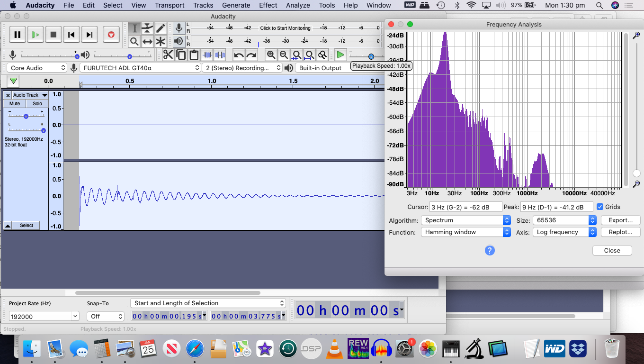Open the Transport menu
The image size is (644, 364).
tap(170, 5)
